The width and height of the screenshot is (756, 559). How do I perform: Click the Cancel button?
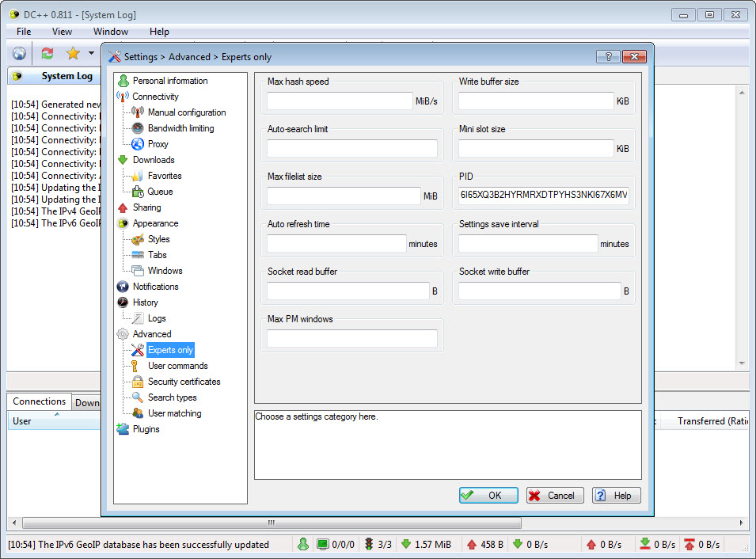point(555,496)
